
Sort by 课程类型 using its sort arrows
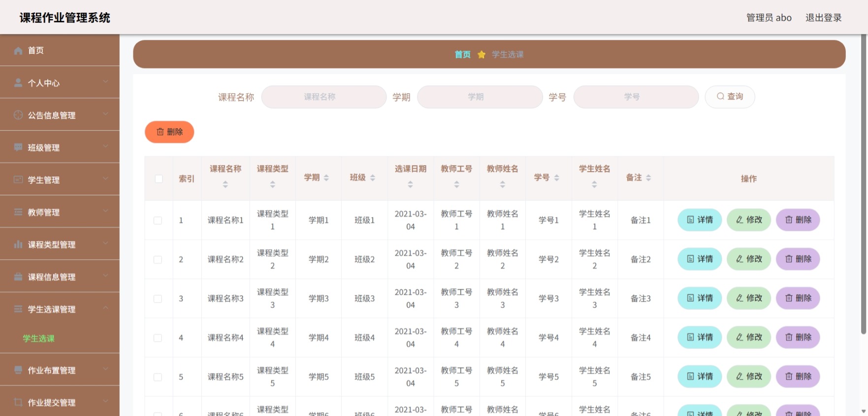(273, 184)
